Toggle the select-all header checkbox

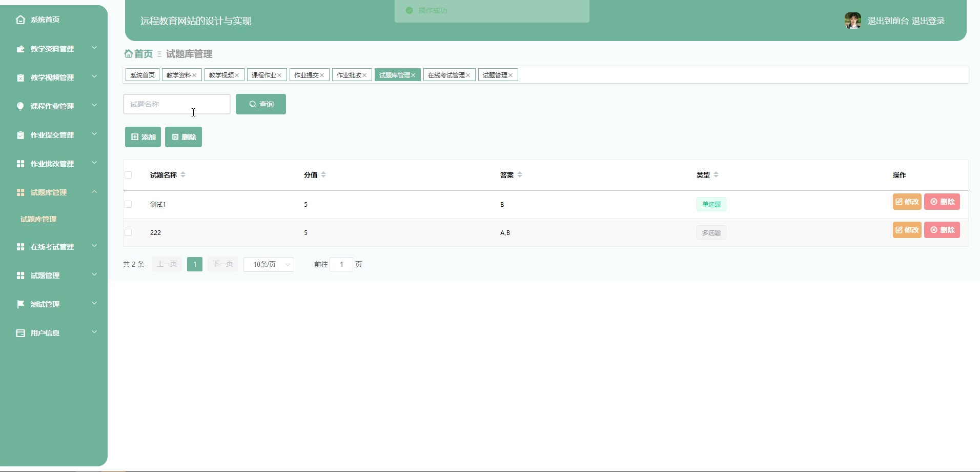pyautogui.click(x=128, y=175)
